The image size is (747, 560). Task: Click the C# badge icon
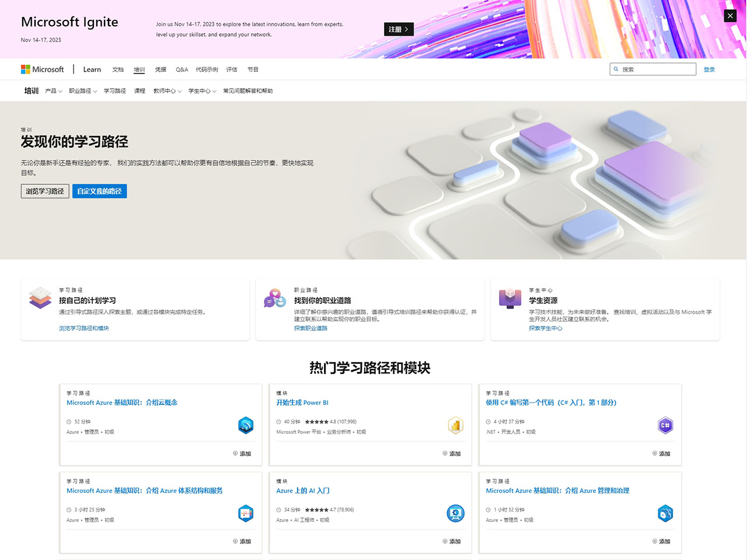665,425
